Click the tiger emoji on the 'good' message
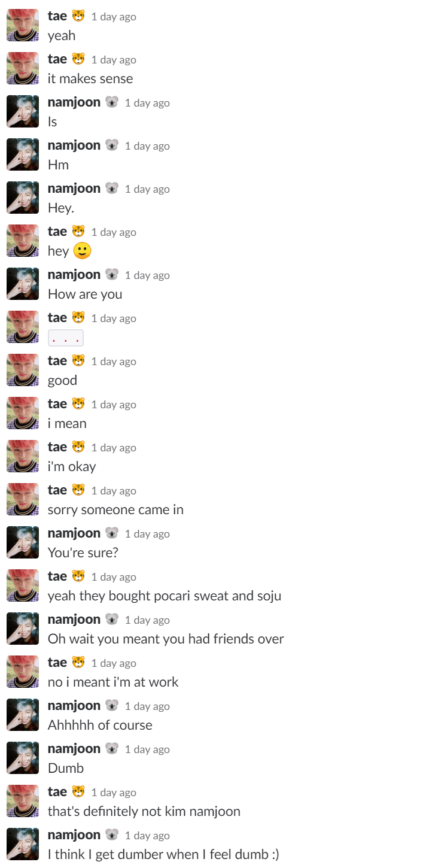 click(x=78, y=360)
